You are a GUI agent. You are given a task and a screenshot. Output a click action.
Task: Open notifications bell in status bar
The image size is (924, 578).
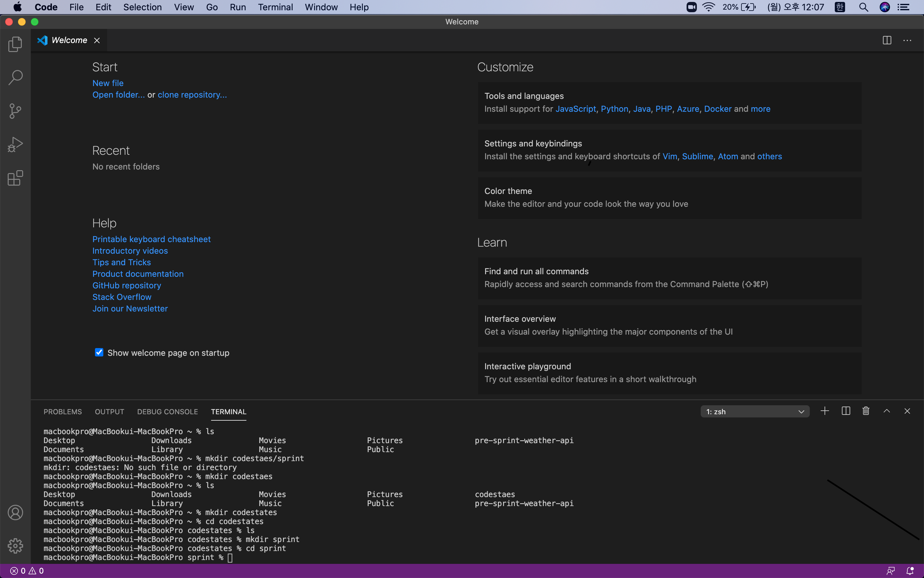910,571
